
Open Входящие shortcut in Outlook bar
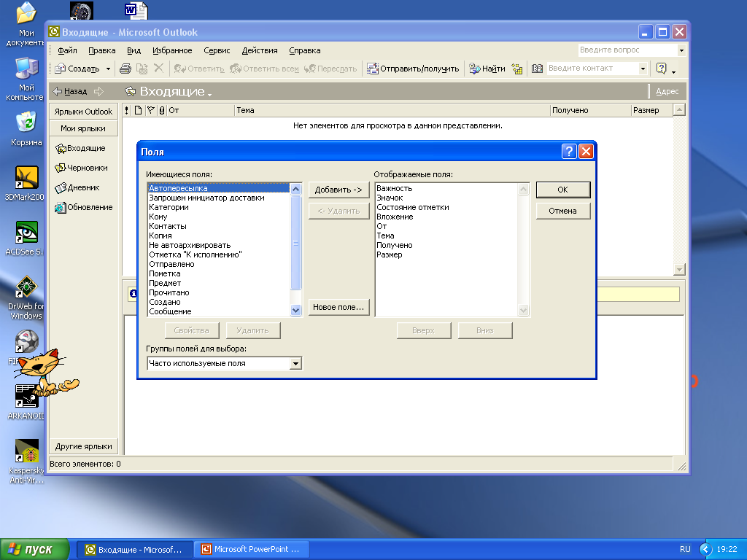[x=80, y=148]
